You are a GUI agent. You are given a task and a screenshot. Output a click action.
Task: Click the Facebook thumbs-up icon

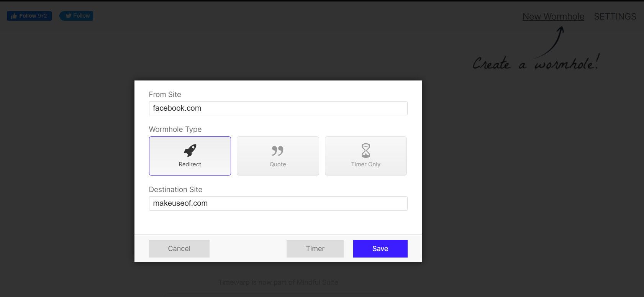click(14, 16)
